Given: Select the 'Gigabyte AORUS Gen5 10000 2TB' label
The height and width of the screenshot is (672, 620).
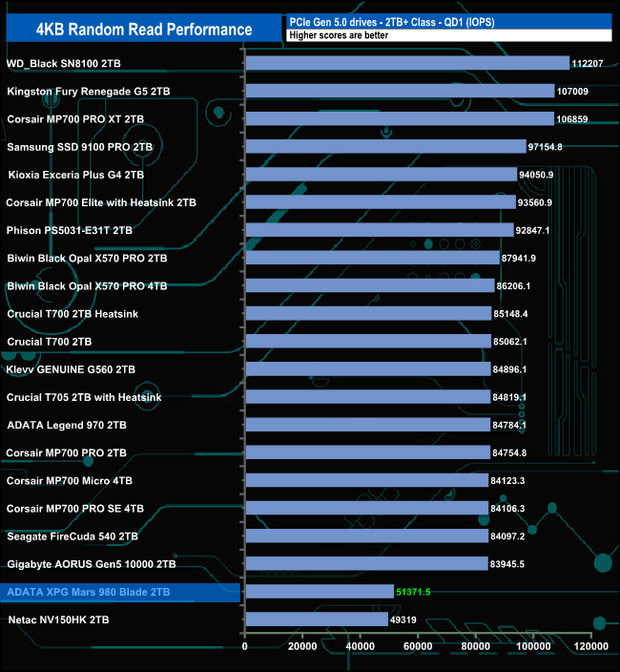Looking at the screenshot, I should point(92,564).
